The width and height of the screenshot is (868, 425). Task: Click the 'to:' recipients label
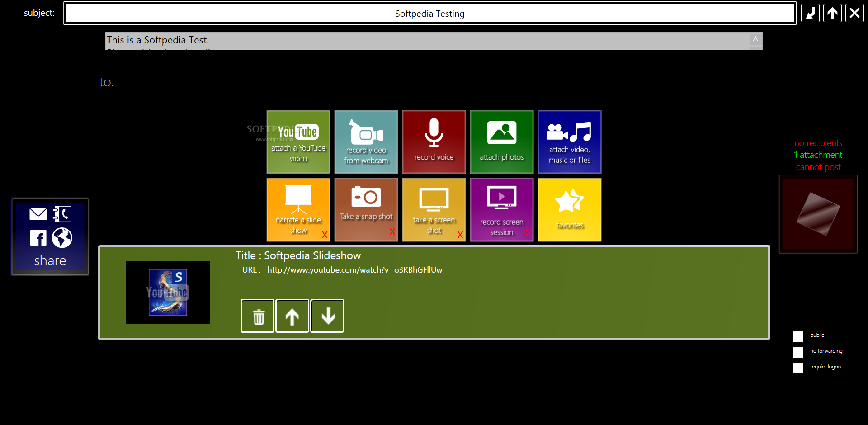(107, 82)
